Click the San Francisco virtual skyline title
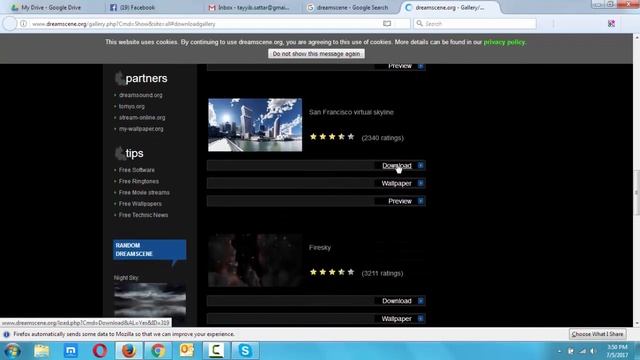This screenshot has height=360, width=640. coord(351,112)
